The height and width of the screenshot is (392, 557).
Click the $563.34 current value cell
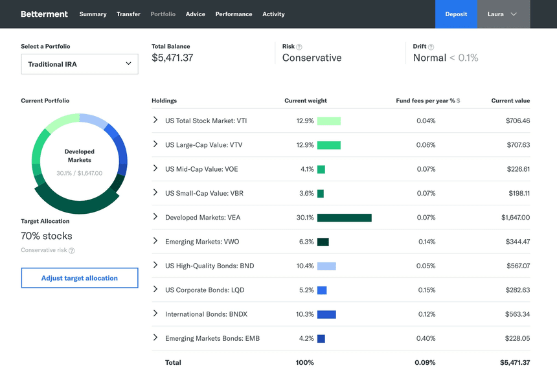[517, 314]
